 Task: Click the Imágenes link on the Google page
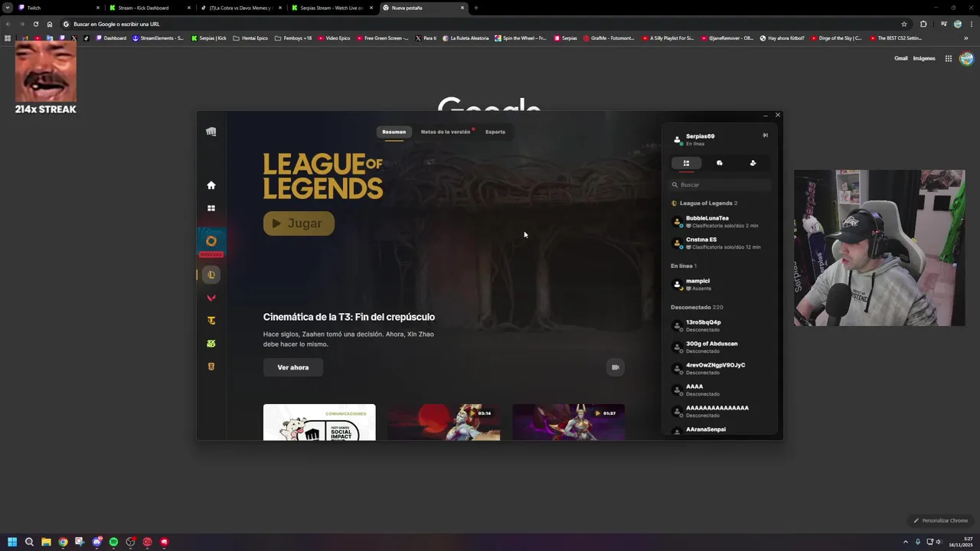click(x=924, y=58)
